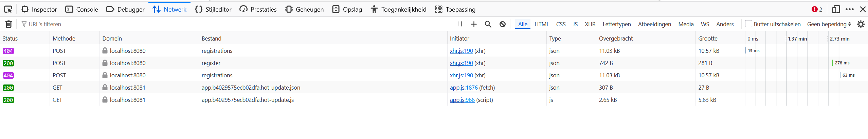
Task: Pause network recording
Action: point(459,24)
